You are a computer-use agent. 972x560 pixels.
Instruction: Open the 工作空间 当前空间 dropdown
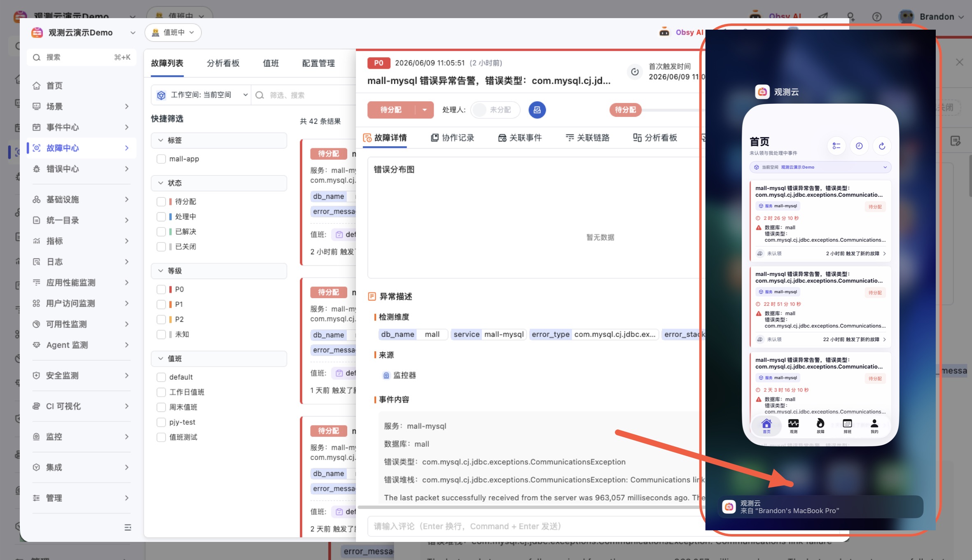[x=201, y=95]
